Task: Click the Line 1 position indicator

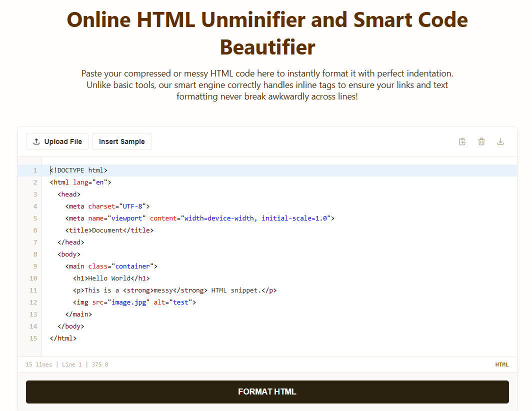Action: coord(71,364)
